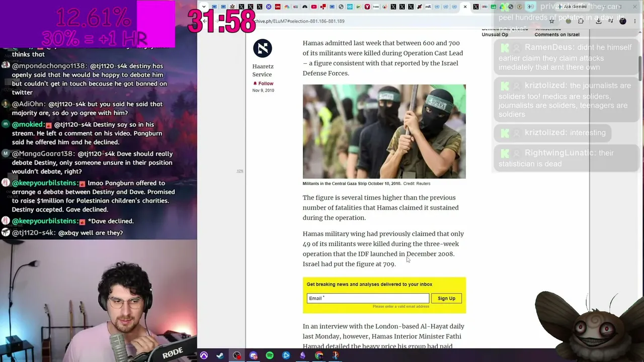Open the Chrome profile avatar
The width and height of the screenshot is (644, 362).
pos(622,21)
